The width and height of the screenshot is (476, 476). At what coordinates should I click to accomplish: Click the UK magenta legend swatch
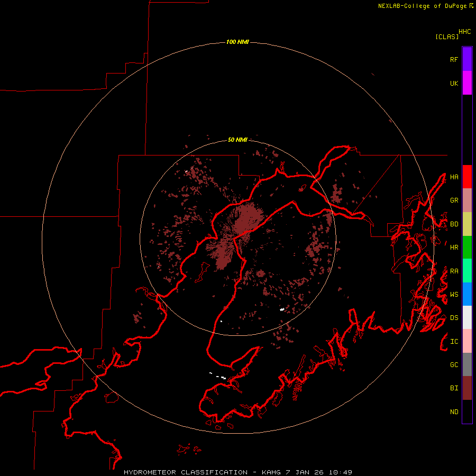coord(467,83)
